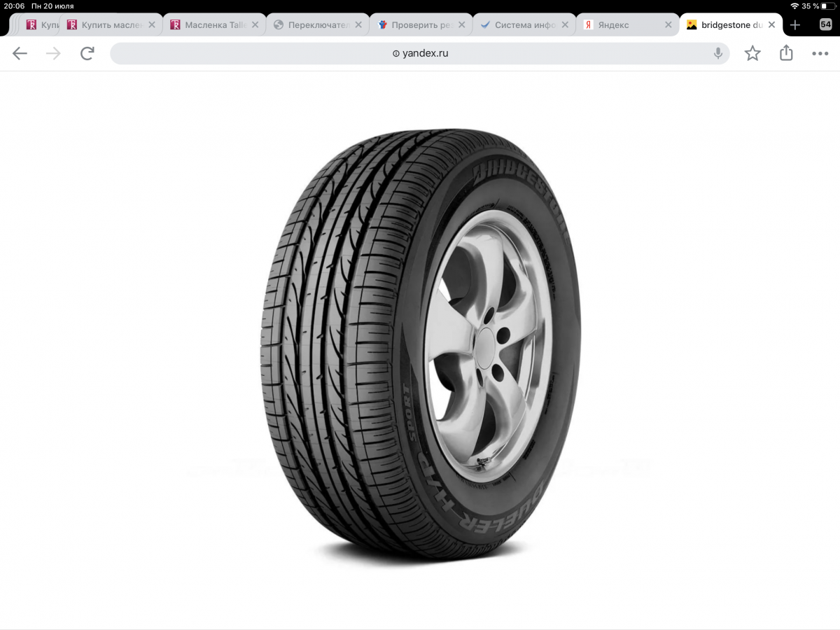Reload the current page

pos(87,53)
